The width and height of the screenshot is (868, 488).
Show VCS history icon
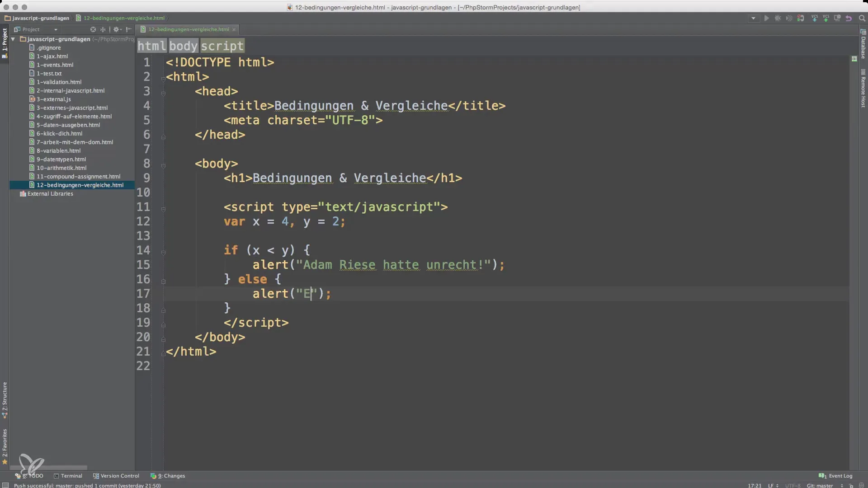pyautogui.click(x=837, y=19)
